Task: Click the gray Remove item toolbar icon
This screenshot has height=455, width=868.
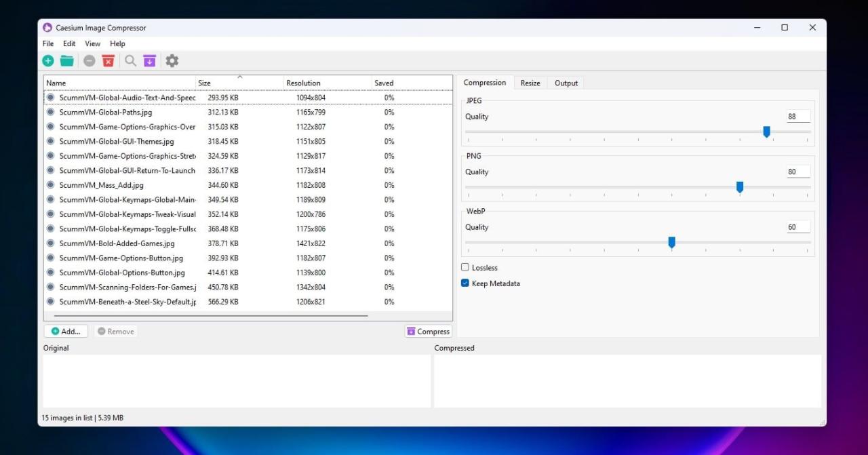Action: pos(90,61)
